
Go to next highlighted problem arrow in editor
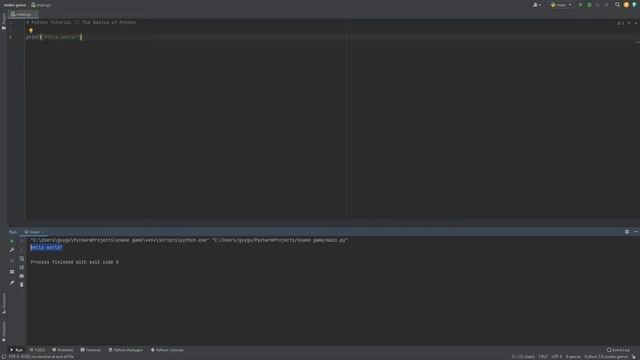point(636,23)
